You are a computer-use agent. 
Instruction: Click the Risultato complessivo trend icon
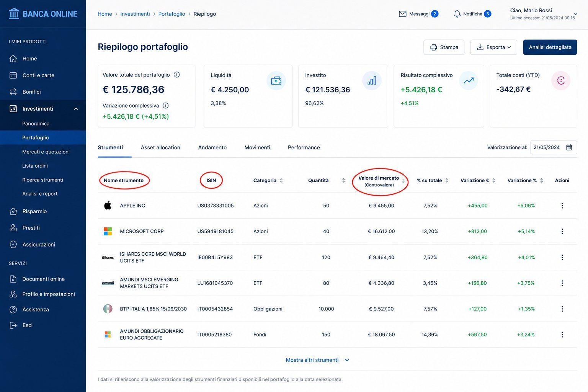[469, 81]
